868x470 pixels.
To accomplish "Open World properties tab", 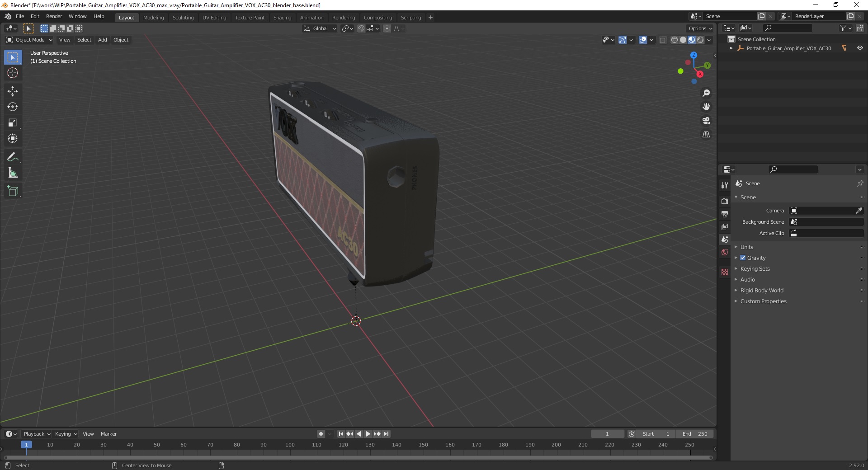I will tap(725, 252).
